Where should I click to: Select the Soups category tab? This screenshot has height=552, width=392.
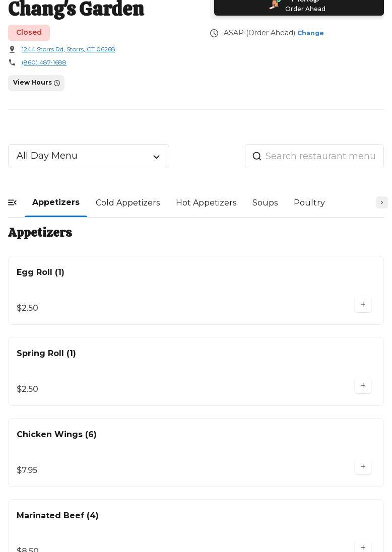click(x=265, y=202)
